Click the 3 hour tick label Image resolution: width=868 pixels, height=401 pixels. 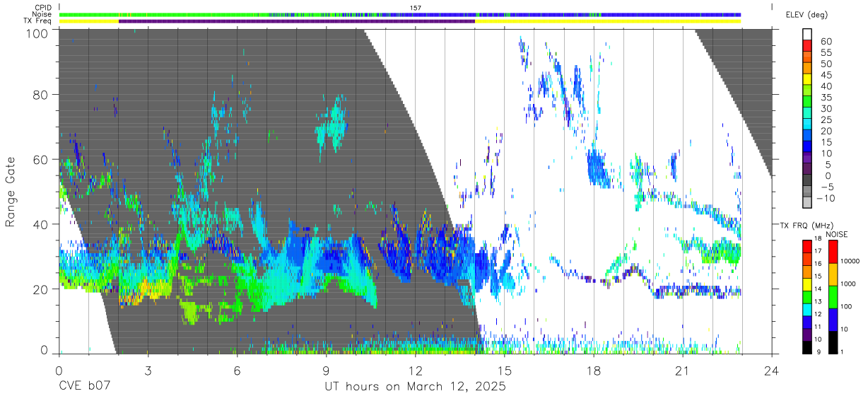(x=148, y=371)
